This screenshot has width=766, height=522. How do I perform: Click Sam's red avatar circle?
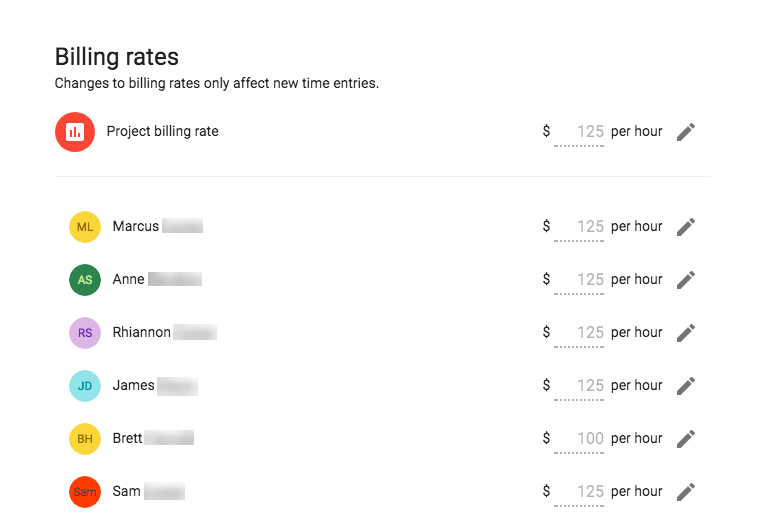pyautogui.click(x=85, y=492)
